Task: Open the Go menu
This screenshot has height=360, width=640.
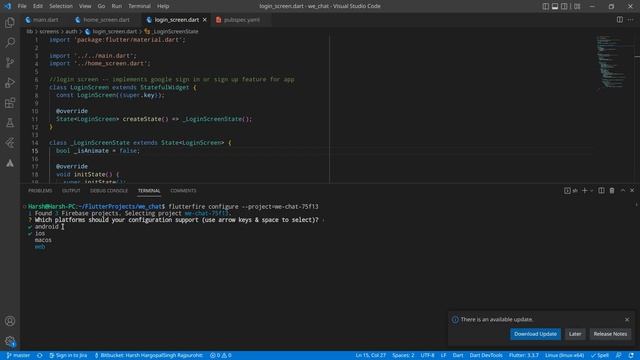Action: pos(101,6)
